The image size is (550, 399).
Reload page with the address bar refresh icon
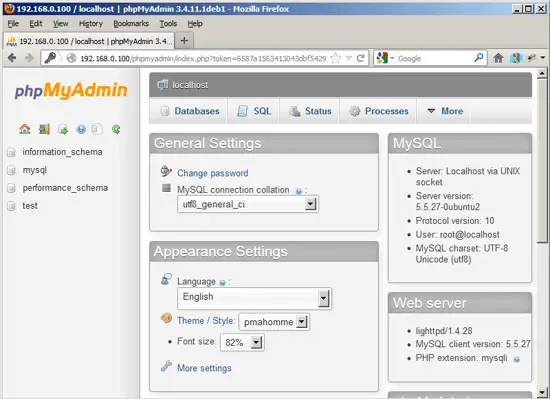(x=360, y=58)
